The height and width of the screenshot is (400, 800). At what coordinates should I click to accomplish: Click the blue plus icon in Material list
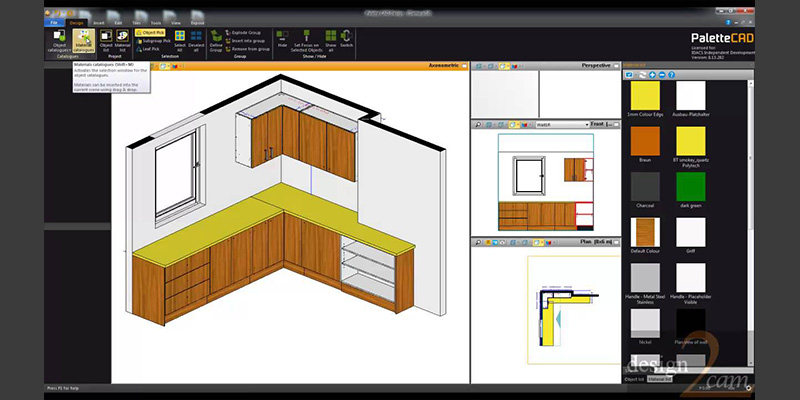[x=653, y=75]
